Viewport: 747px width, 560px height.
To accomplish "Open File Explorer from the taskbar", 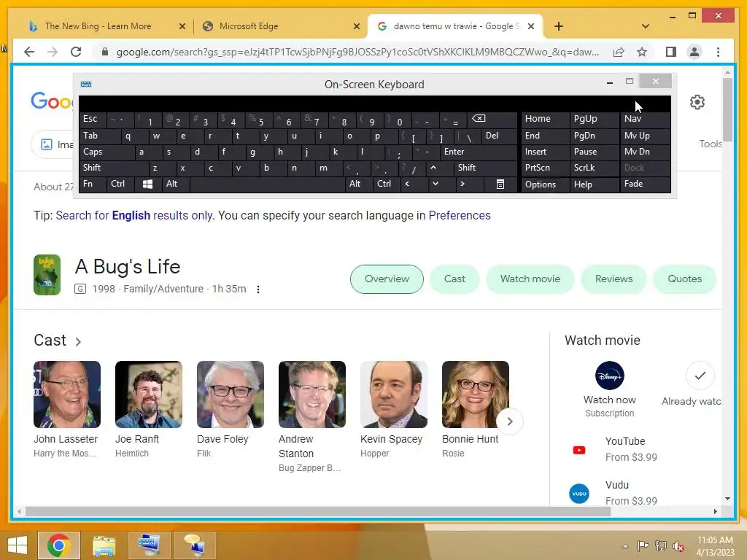I will [104, 545].
